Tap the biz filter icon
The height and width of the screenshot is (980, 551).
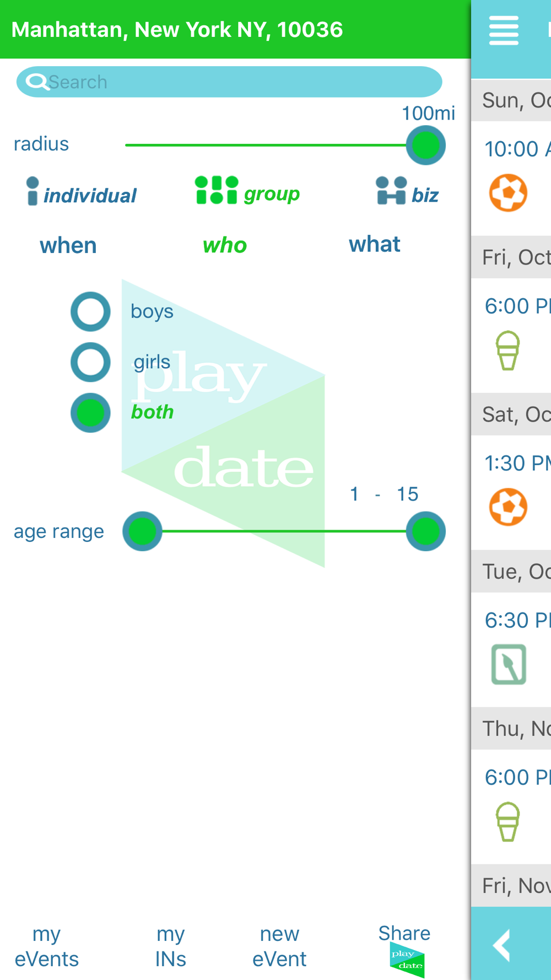pos(391,191)
